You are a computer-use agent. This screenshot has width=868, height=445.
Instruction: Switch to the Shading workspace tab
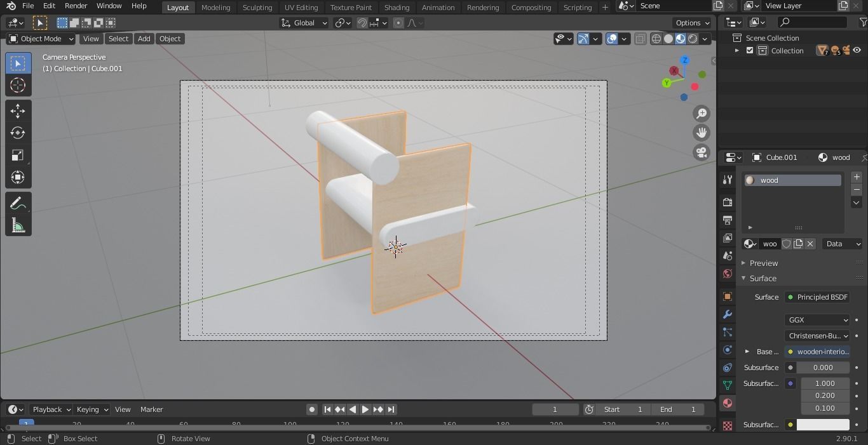pos(397,7)
